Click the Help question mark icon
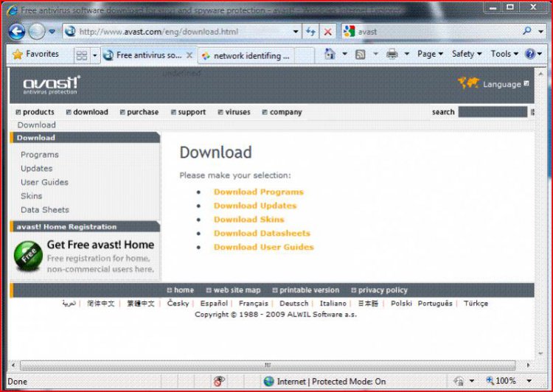 click(529, 54)
